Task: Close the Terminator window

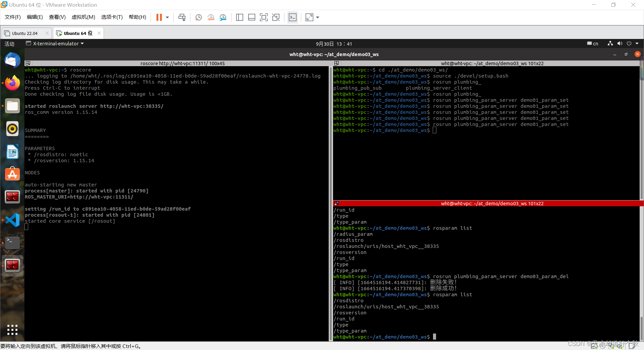Action: 638,54
